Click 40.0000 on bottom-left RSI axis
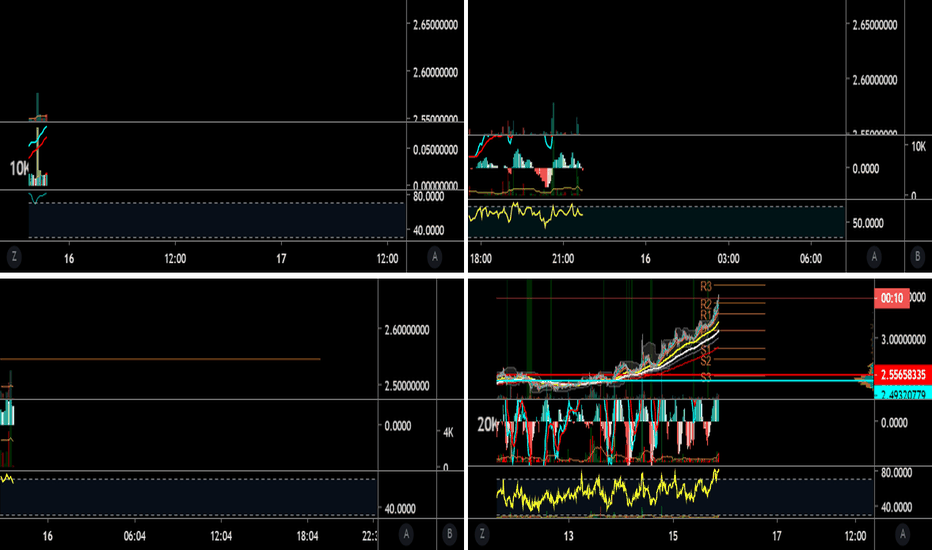The image size is (932, 550). [x=400, y=509]
